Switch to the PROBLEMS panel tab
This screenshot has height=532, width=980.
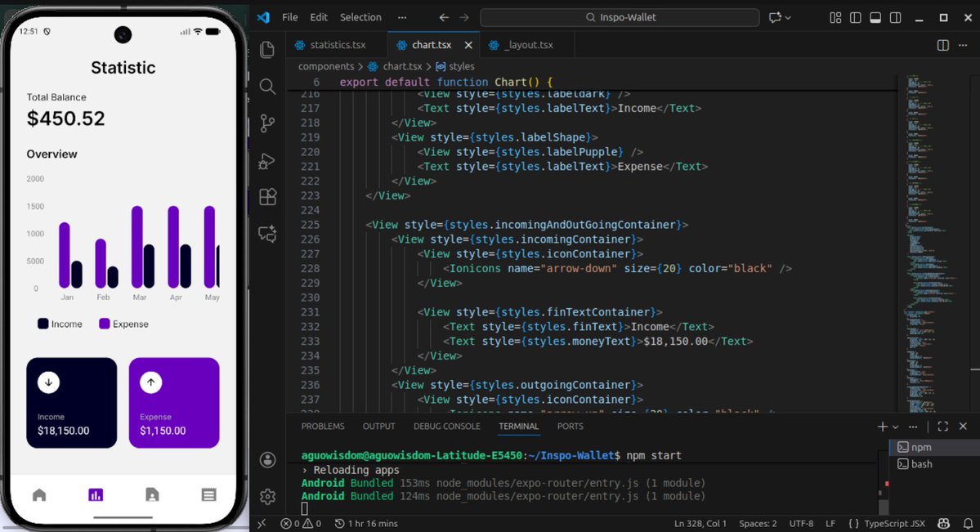tap(323, 427)
